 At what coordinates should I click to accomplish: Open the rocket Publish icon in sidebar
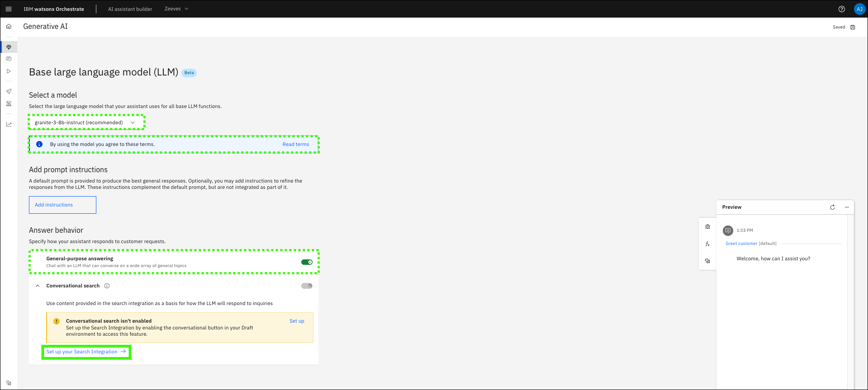9,91
